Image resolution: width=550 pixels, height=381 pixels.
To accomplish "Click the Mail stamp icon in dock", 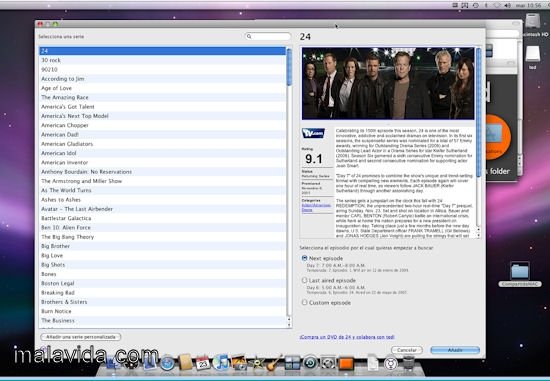I will [x=150, y=363].
